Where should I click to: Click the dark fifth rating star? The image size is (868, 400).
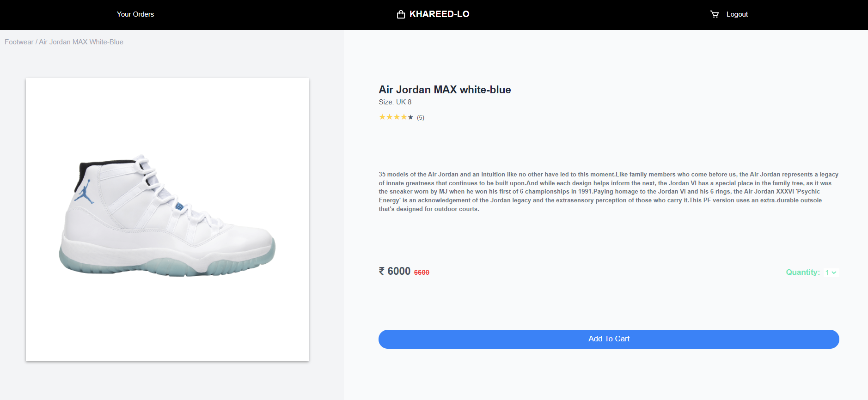click(x=410, y=117)
